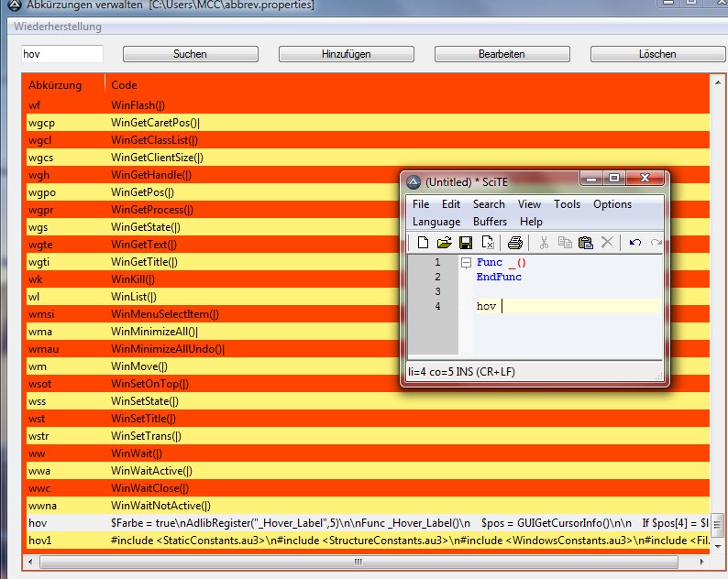Click the Abkürzung column header

pyautogui.click(x=55, y=85)
